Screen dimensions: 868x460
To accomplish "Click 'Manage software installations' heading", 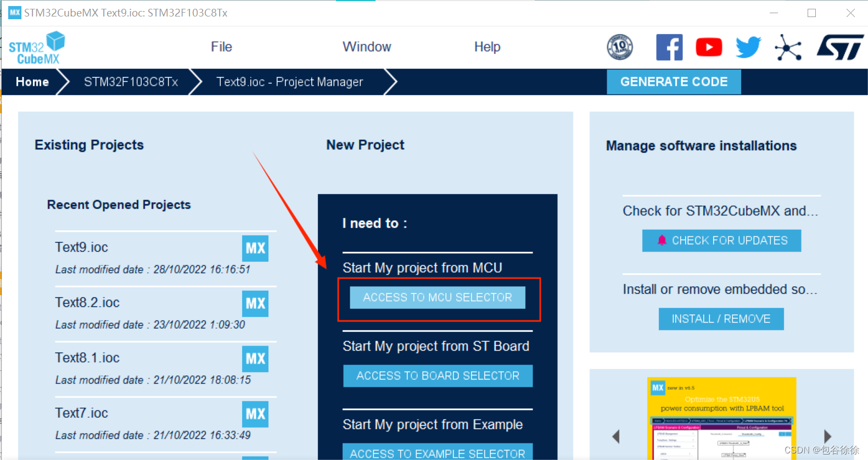I will [x=701, y=146].
